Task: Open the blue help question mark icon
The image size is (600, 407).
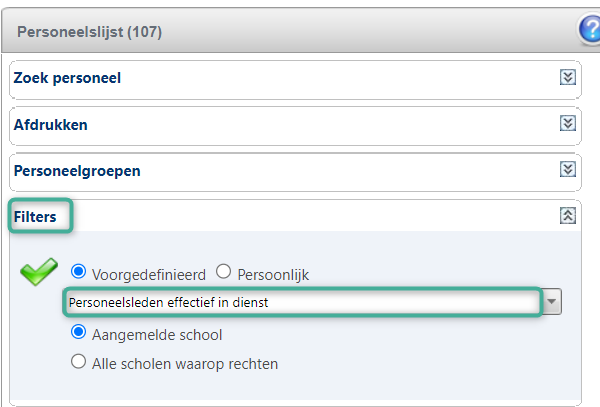Action: tap(590, 29)
